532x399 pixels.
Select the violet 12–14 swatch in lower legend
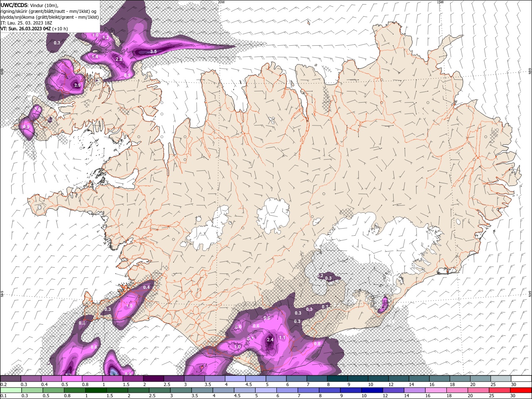(x=393, y=390)
